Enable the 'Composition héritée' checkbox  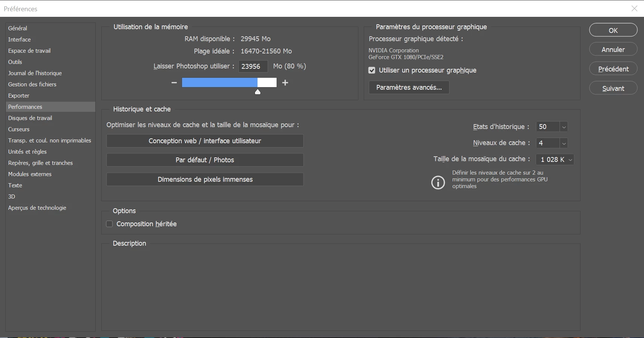click(x=110, y=224)
